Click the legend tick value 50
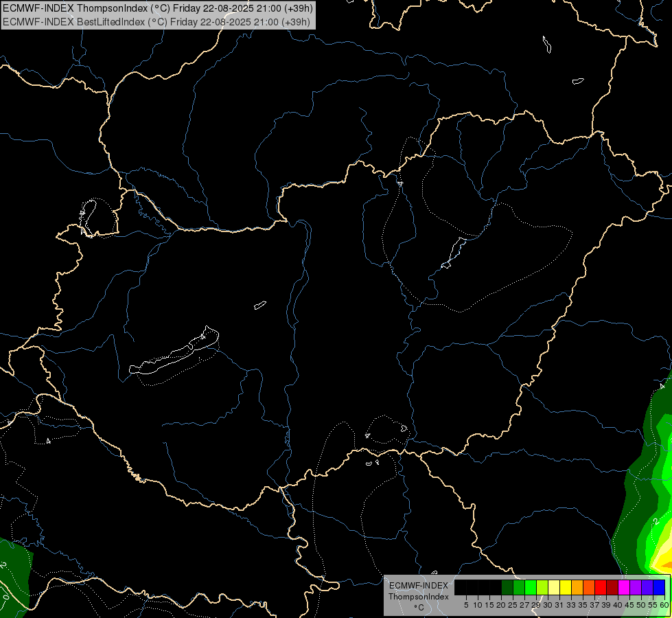672x618 pixels. [x=641, y=605]
